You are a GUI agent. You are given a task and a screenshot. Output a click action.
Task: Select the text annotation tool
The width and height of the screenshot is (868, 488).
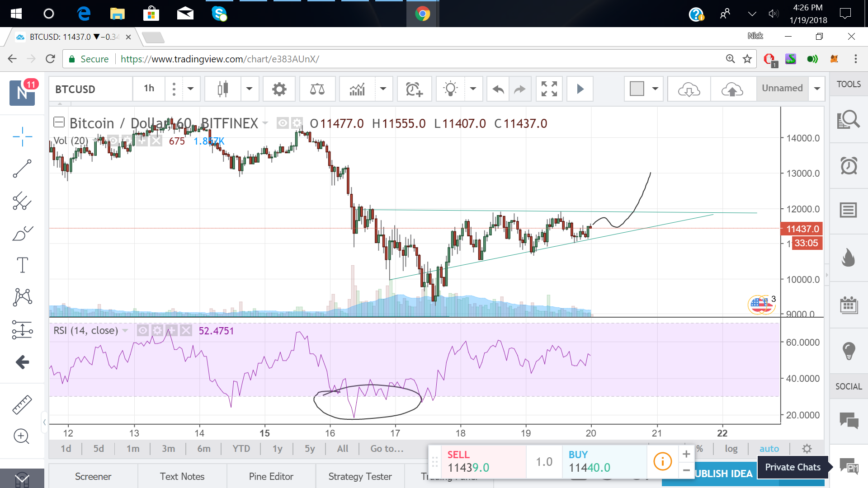point(22,265)
